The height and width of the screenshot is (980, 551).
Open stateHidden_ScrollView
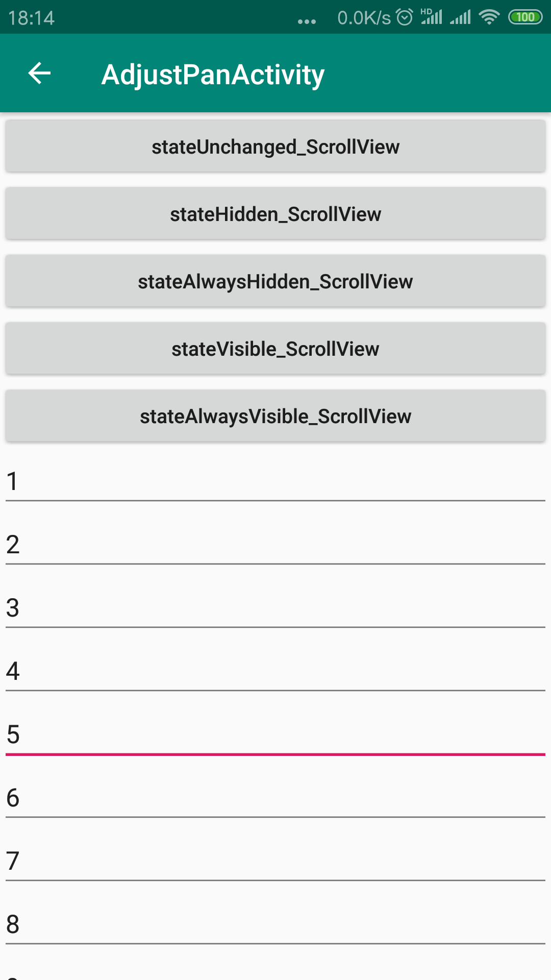(275, 214)
